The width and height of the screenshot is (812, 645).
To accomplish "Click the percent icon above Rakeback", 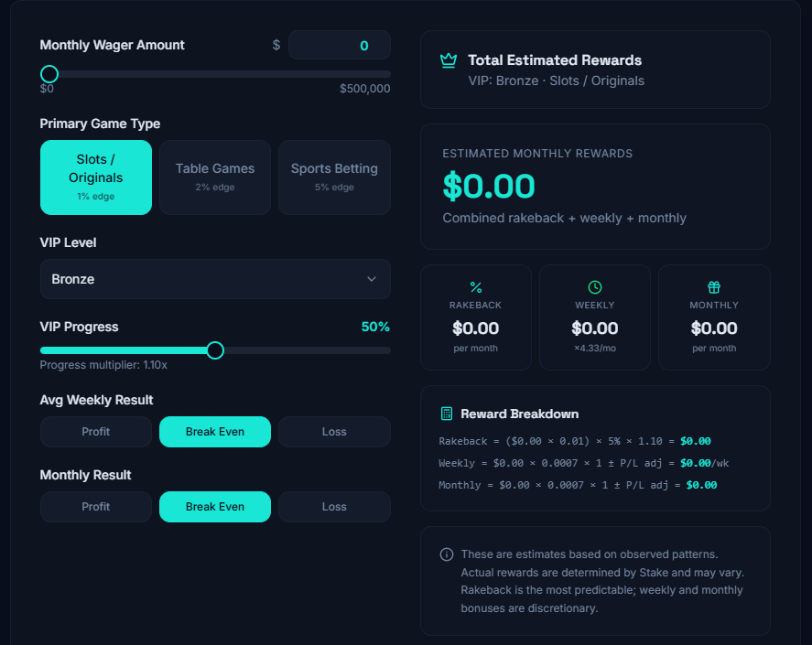I will click(475, 287).
